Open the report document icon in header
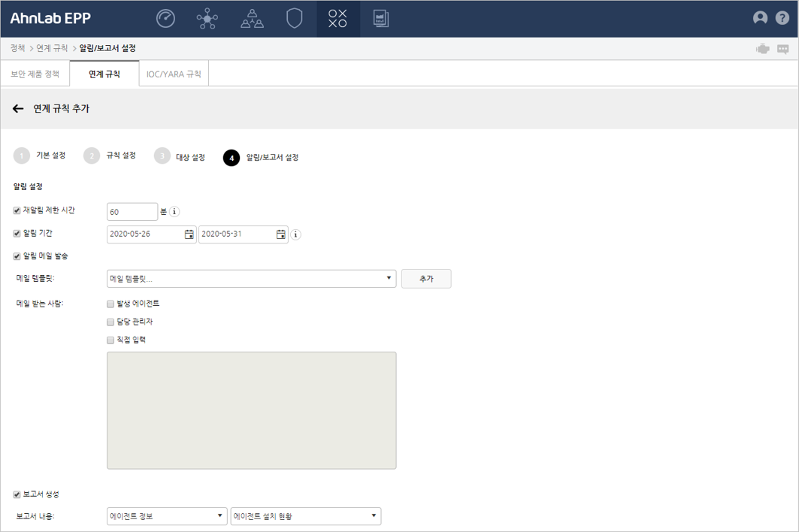This screenshot has width=799, height=532. coord(381,19)
